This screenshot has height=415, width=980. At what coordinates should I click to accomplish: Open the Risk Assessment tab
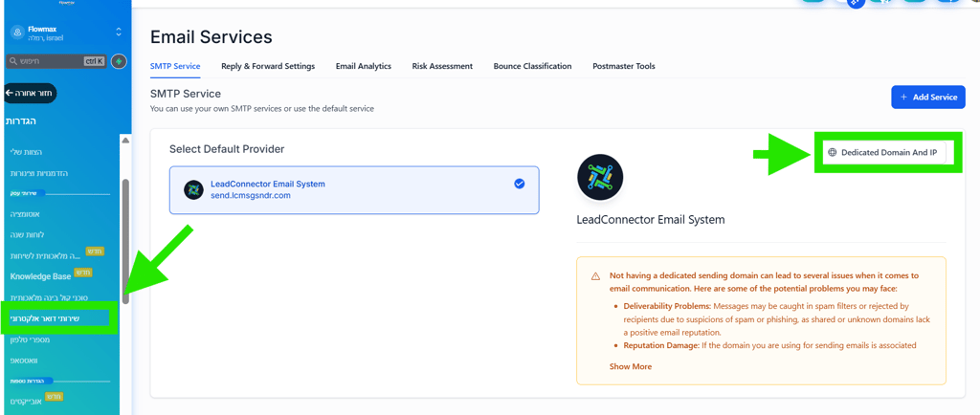click(442, 66)
